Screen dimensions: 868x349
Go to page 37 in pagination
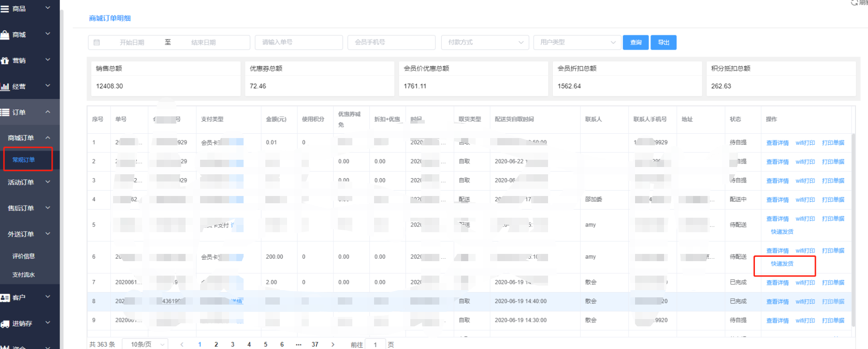(315, 344)
